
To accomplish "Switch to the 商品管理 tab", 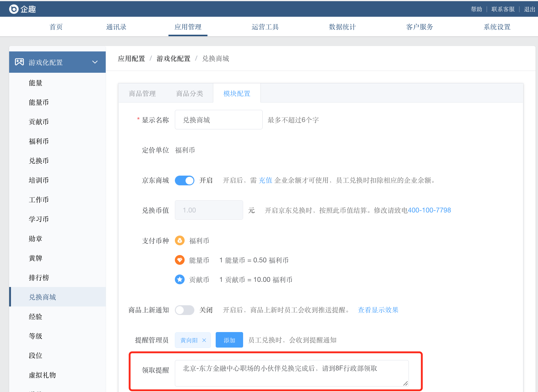I will (x=142, y=93).
